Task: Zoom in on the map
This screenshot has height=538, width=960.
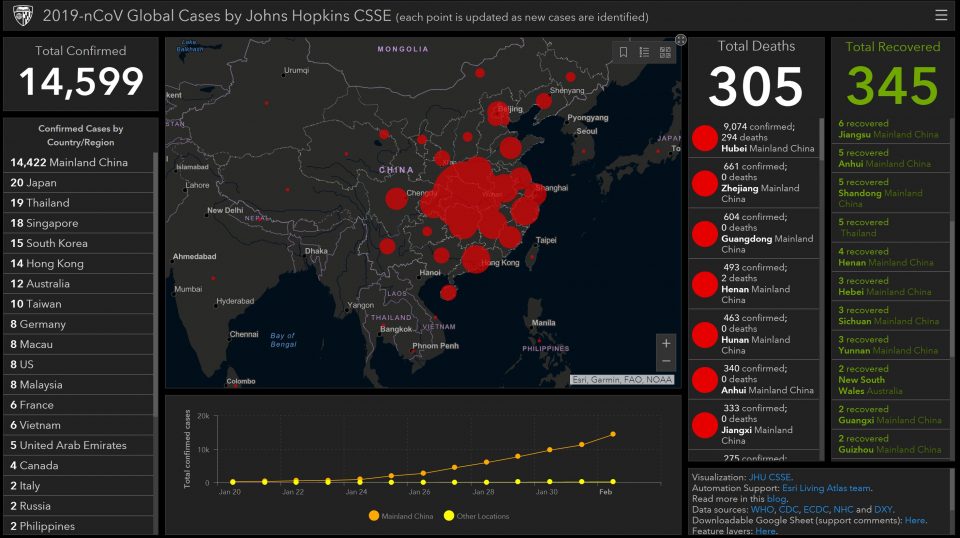Action: pyautogui.click(x=666, y=343)
